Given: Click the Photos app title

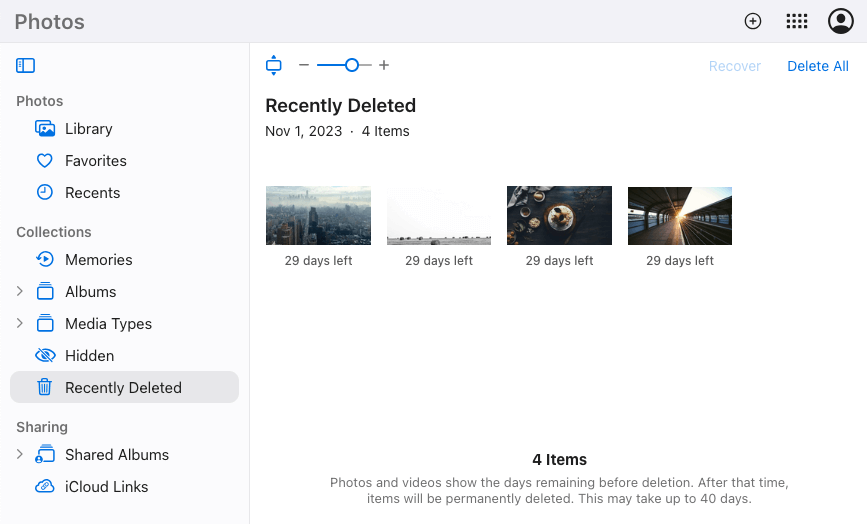Looking at the screenshot, I should 50,22.
